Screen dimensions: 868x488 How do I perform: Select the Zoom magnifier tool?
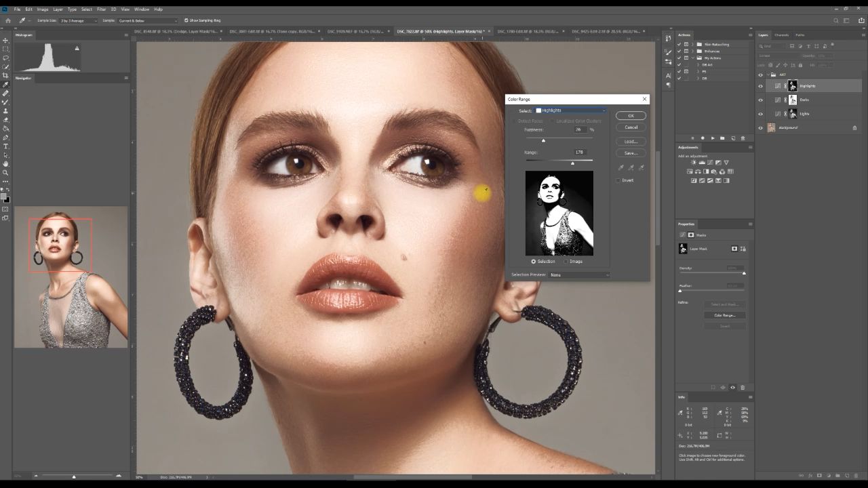5,172
